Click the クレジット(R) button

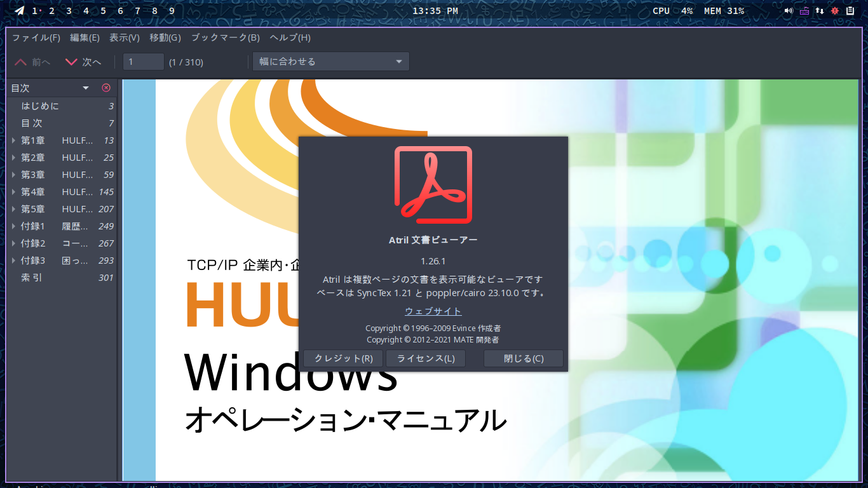coord(343,358)
